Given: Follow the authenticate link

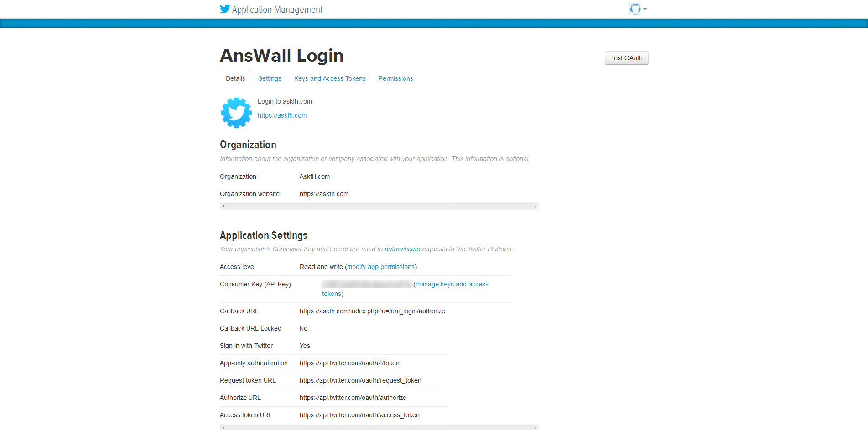Looking at the screenshot, I should pyautogui.click(x=402, y=249).
